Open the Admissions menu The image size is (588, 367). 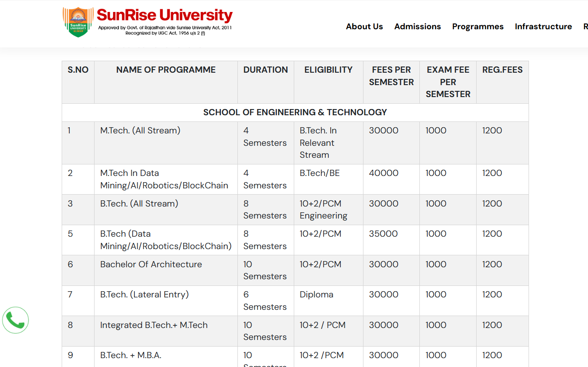click(x=417, y=27)
